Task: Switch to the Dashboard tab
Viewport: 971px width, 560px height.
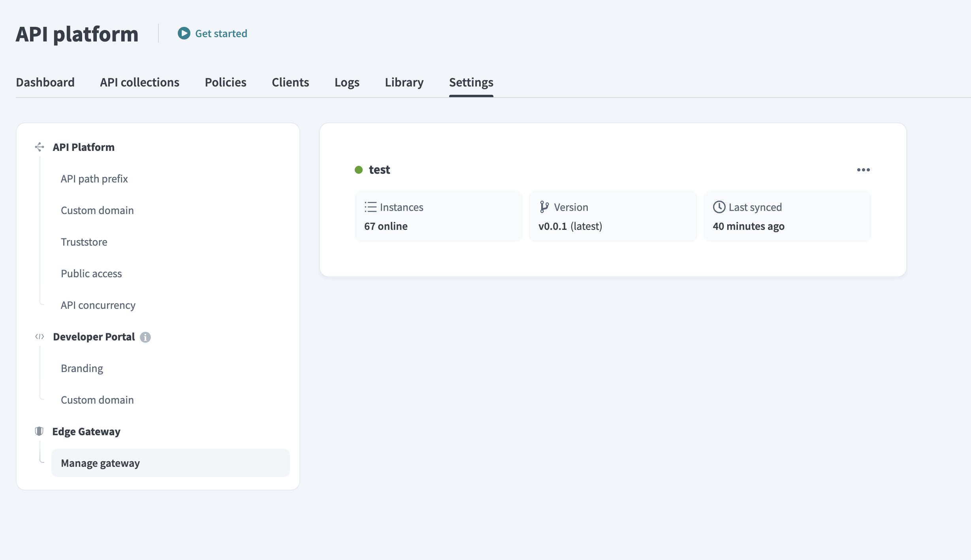Action: pyautogui.click(x=45, y=82)
